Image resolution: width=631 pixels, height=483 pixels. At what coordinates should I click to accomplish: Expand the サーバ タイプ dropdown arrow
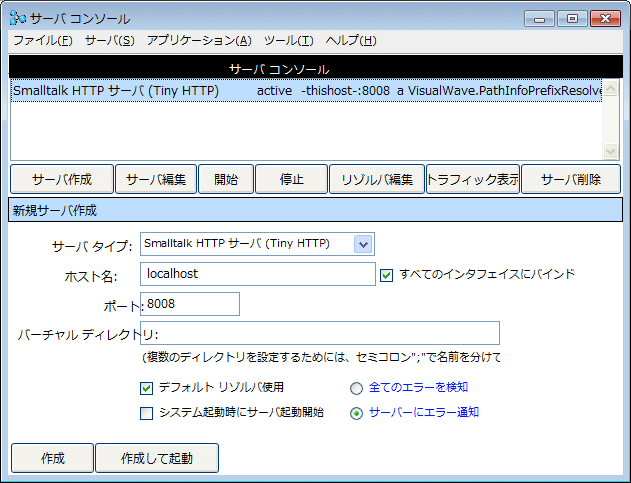363,243
